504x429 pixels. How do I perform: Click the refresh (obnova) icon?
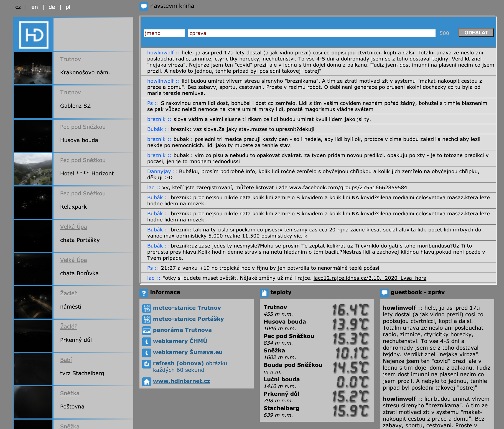pos(146,364)
